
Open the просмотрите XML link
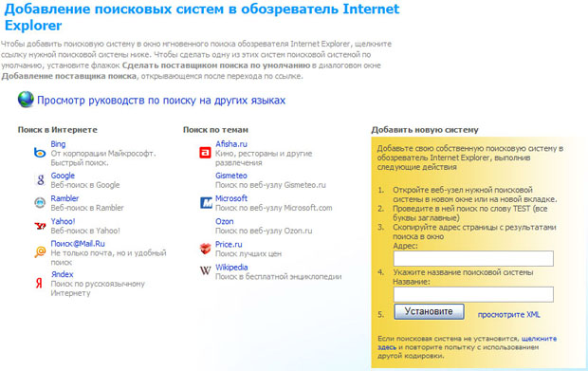[509, 315]
